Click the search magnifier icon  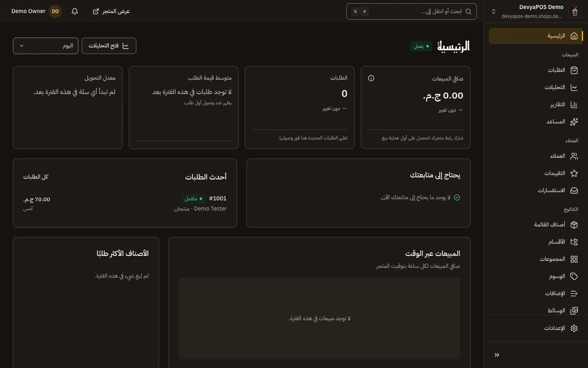click(468, 11)
